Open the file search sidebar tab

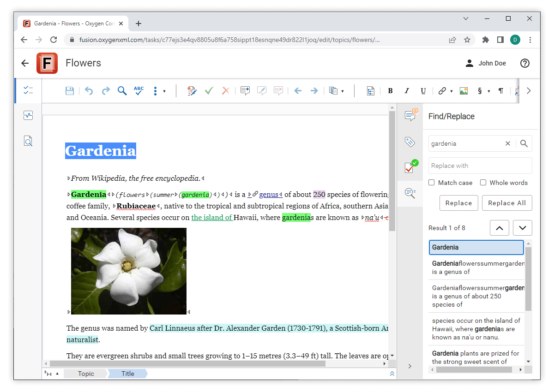pos(28,141)
